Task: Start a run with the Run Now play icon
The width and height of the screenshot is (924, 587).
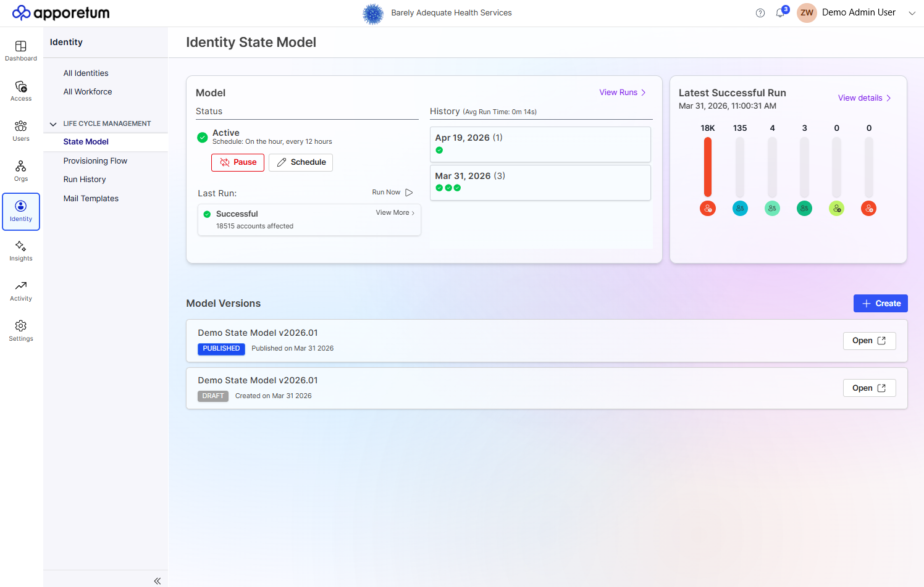Action: (x=409, y=192)
